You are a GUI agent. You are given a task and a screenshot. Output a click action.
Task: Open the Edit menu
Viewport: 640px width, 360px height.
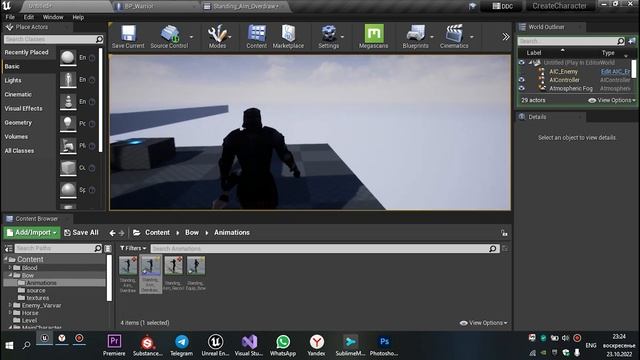coord(29,17)
